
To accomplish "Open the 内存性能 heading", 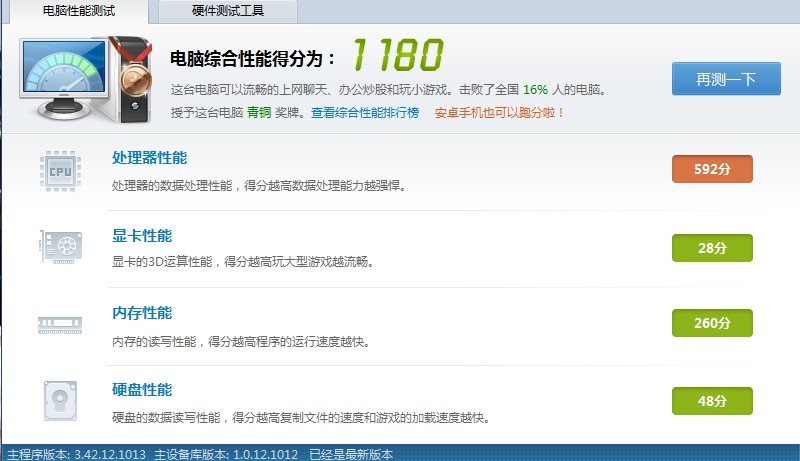I will point(142,313).
